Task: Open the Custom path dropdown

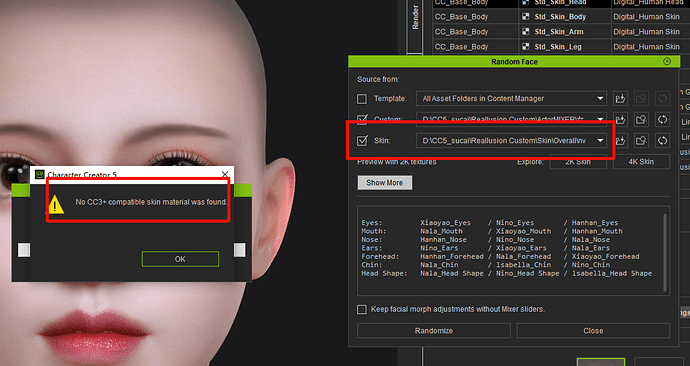Action: pyautogui.click(x=511, y=119)
